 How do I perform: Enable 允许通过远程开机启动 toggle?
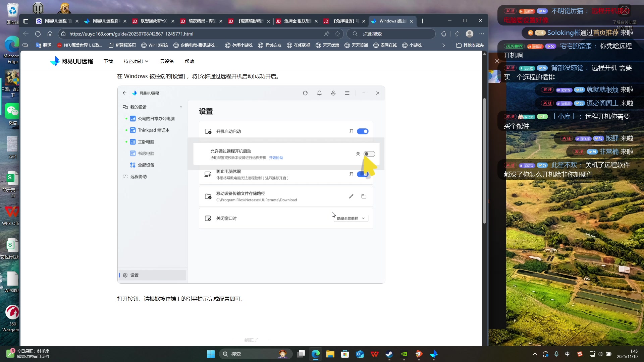click(370, 154)
